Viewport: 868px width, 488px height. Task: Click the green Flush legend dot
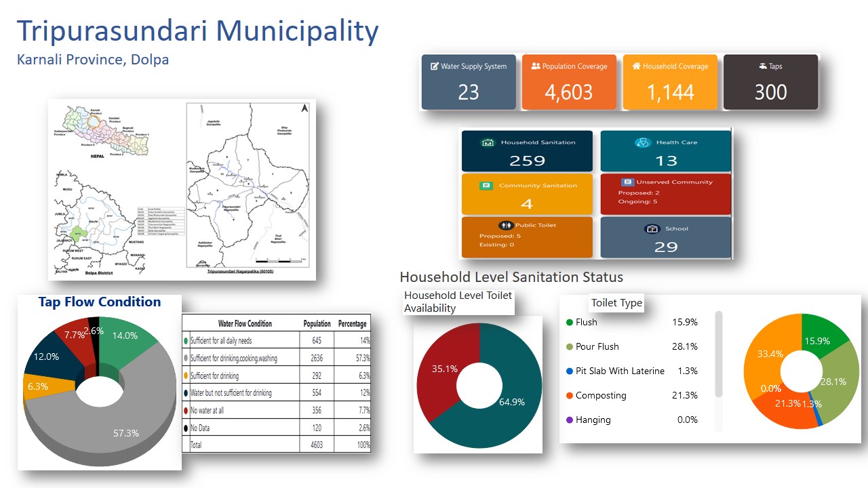(570, 323)
